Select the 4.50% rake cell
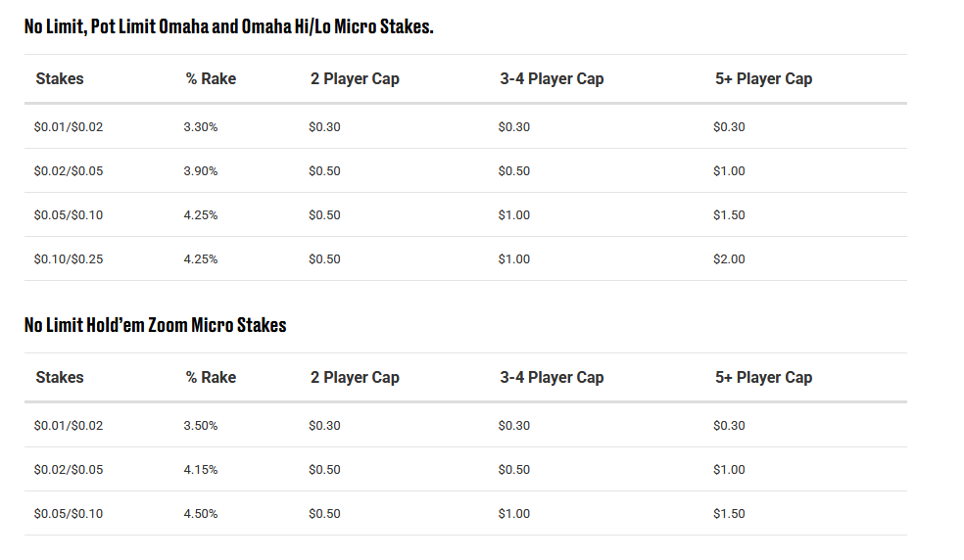The width and height of the screenshot is (964, 560). click(200, 514)
